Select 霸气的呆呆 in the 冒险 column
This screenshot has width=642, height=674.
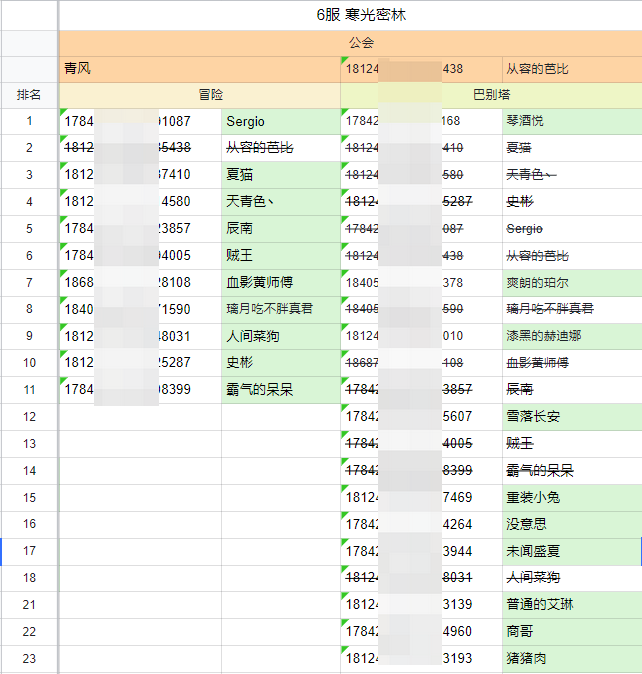(x=280, y=390)
